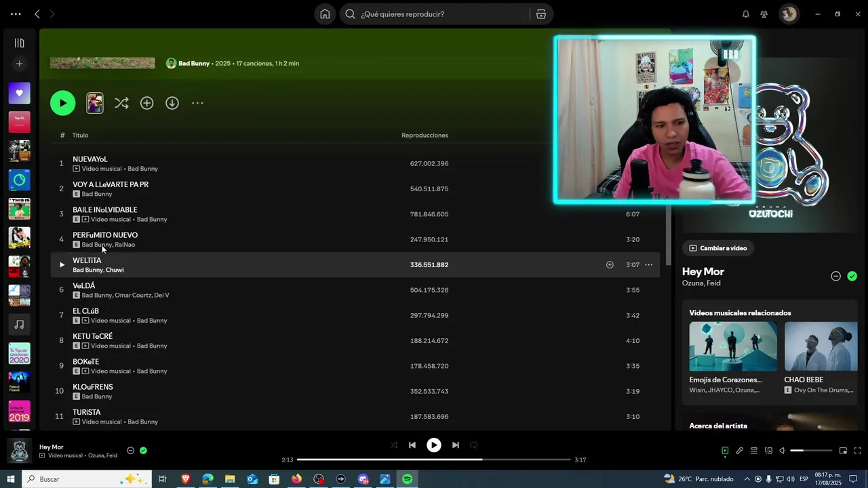Toggle shuffle in player bar
The image size is (868, 488).
394,445
